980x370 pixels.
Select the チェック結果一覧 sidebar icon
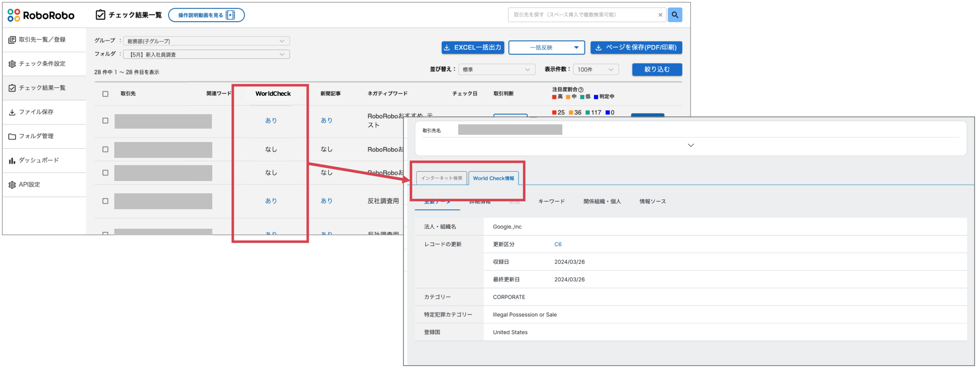coord(12,87)
